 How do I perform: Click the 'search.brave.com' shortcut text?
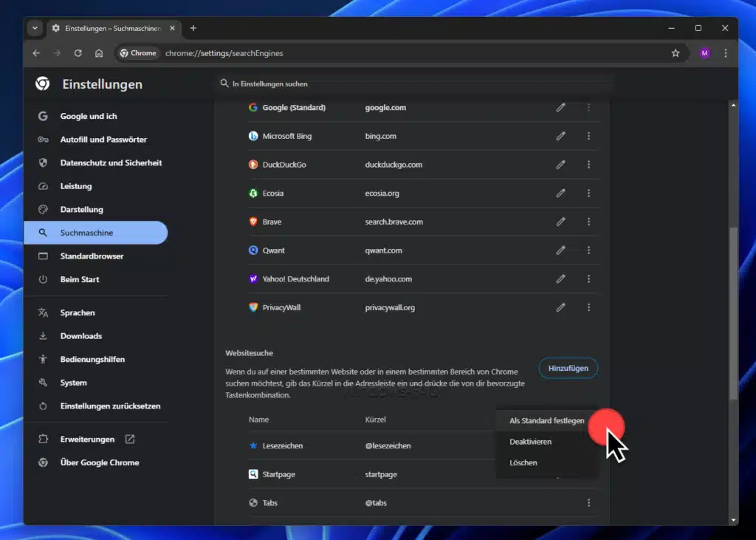(394, 222)
